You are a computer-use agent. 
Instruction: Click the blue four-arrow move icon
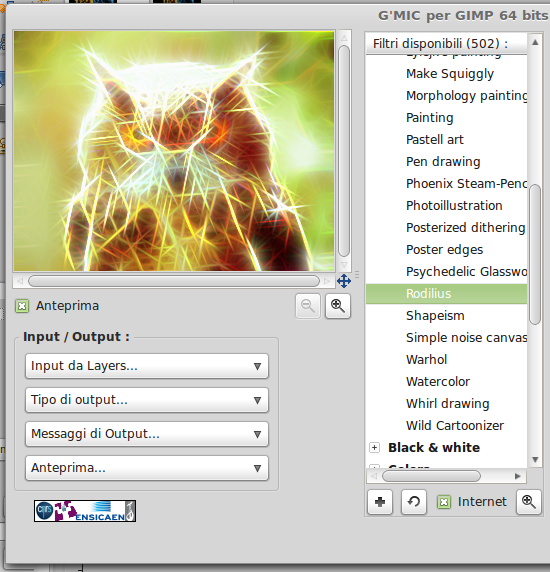(344, 281)
